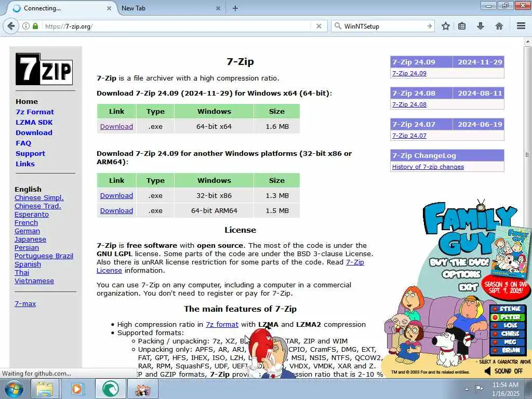Follow the 7z format link
This screenshot has height=399, width=532.
pos(222,325)
